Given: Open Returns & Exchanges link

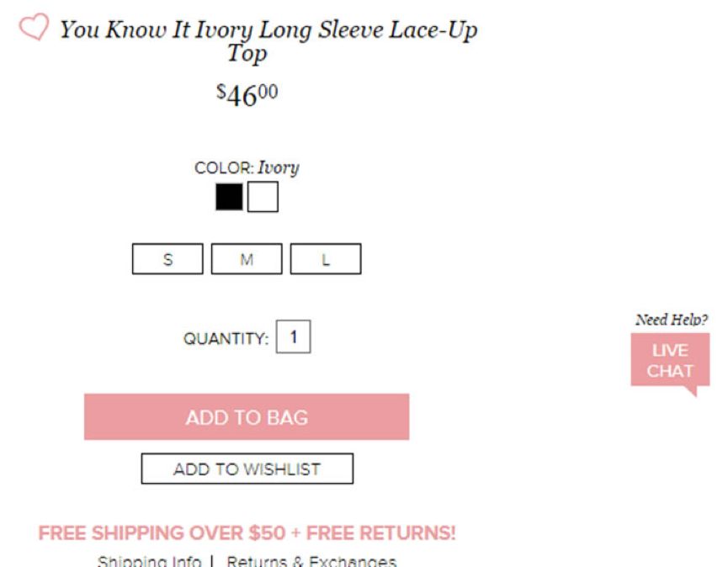Looking at the screenshot, I should 311,560.
